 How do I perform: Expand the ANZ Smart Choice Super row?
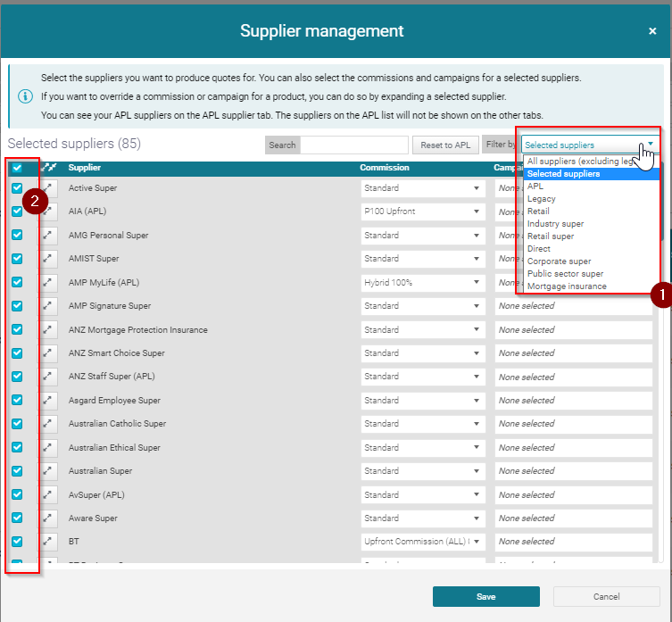pos(48,353)
